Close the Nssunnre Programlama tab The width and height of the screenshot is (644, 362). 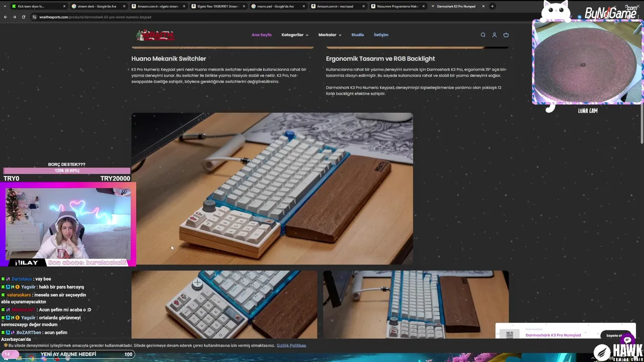click(x=424, y=7)
